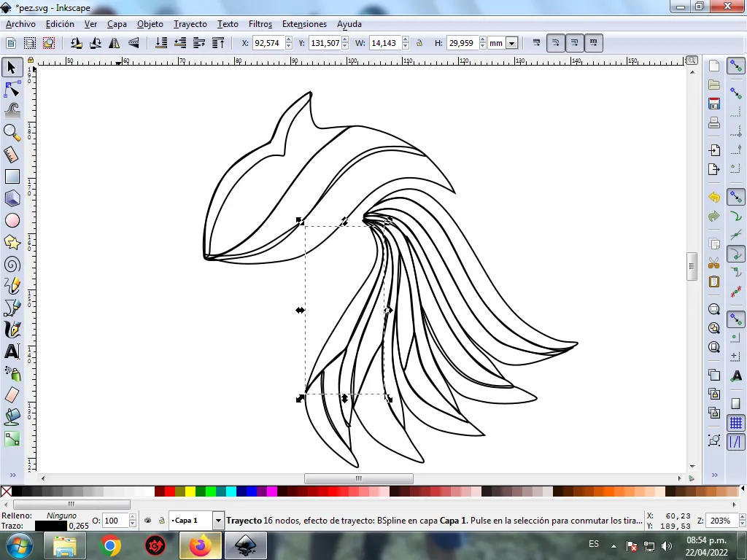This screenshot has width=747, height=560.
Task: Open File Explorer from taskbar
Action: (x=65, y=545)
